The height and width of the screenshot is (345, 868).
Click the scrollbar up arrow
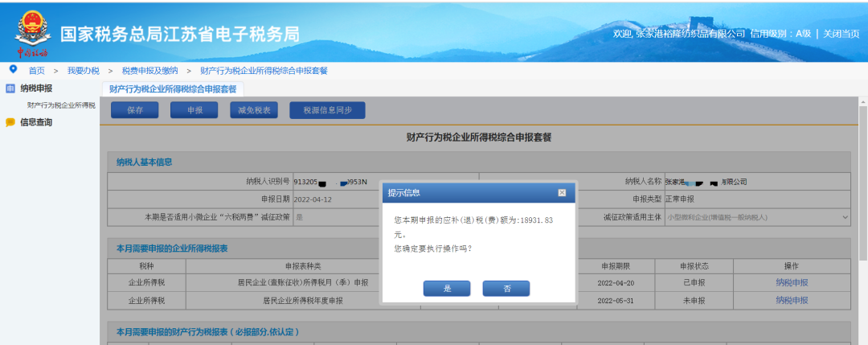(x=862, y=102)
